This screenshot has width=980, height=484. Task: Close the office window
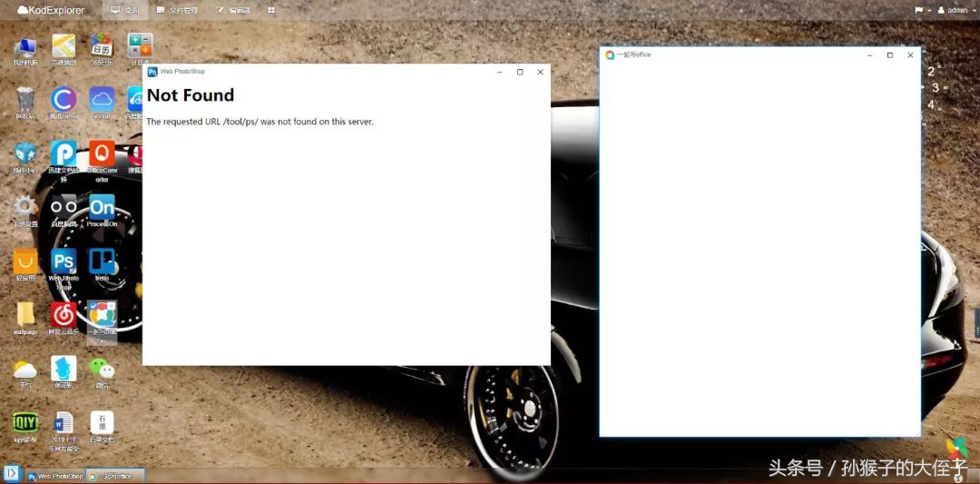tap(911, 55)
